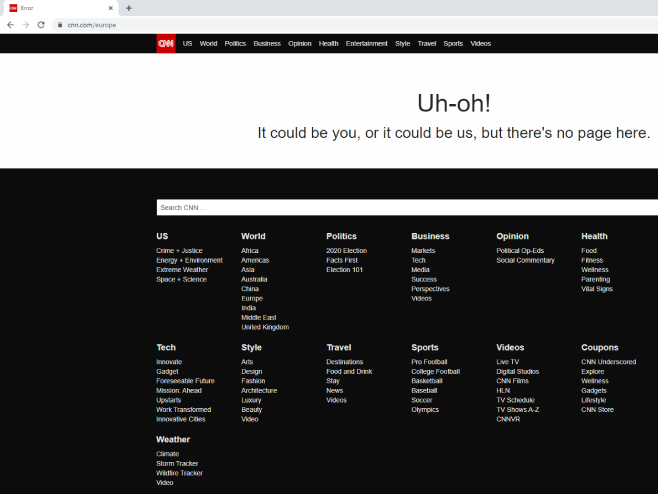
Task: Open World in the top navigation bar
Action: coord(209,44)
